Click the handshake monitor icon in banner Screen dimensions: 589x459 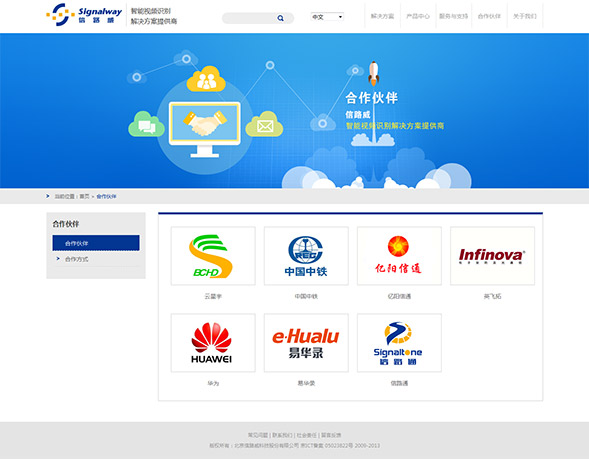205,129
